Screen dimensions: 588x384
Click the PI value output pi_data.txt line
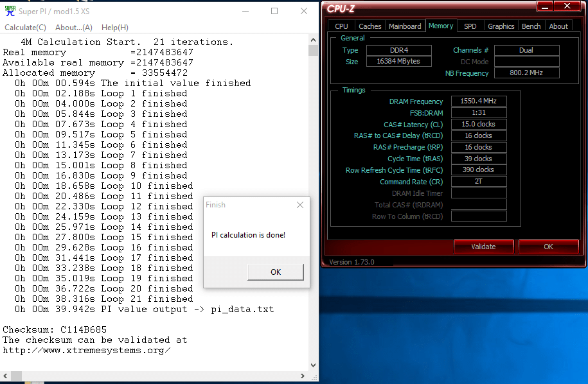[145, 310]
